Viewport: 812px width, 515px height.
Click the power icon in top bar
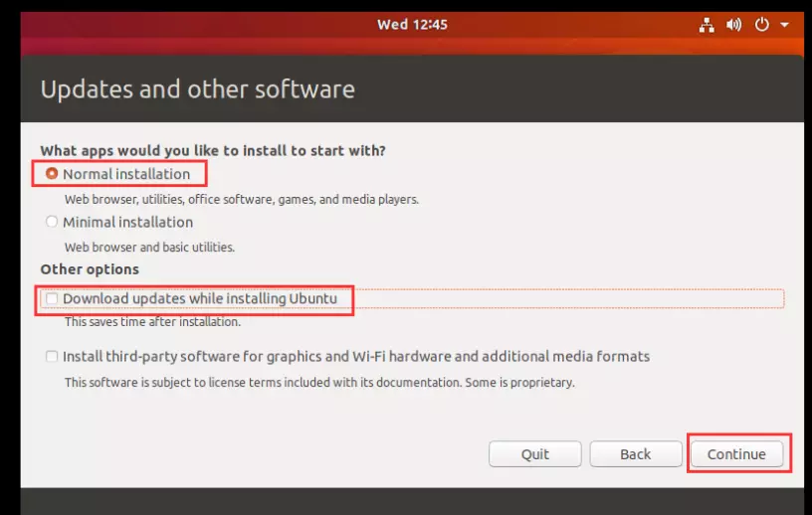click(x=762, y=24)
